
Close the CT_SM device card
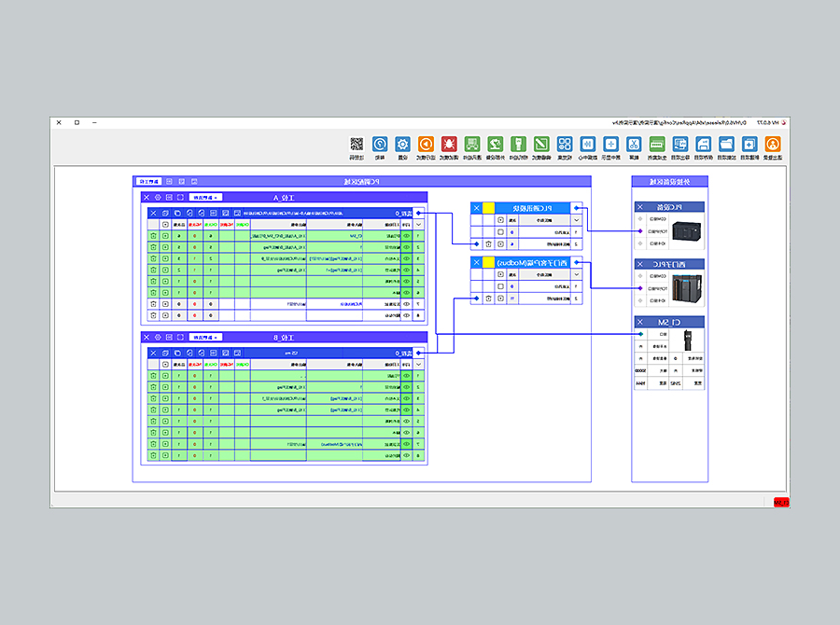pos(639,322)
